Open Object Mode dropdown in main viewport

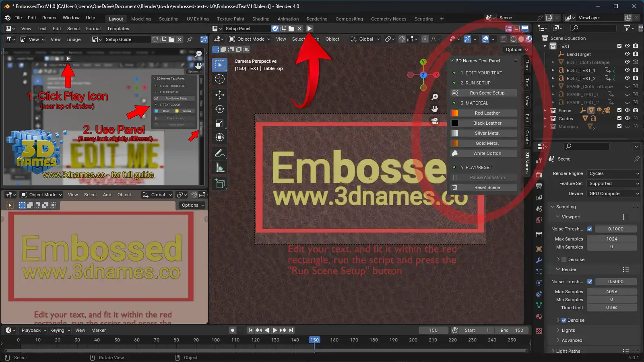click(x=249, y=39)
